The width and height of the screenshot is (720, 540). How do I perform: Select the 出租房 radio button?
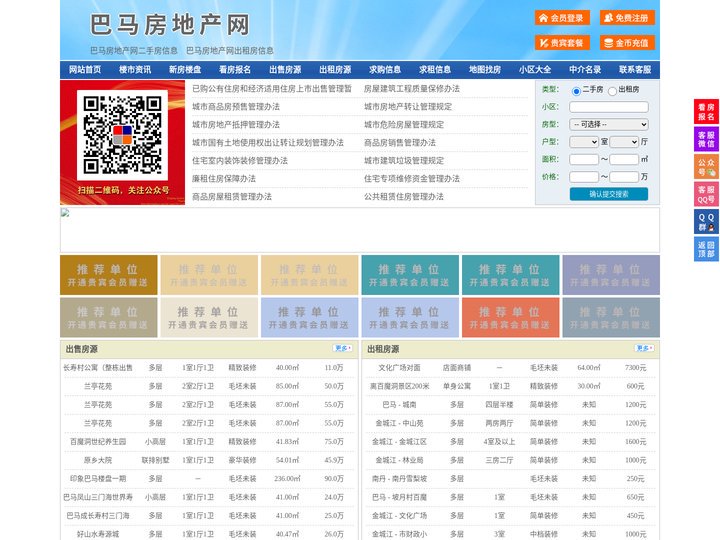(612, 91)
